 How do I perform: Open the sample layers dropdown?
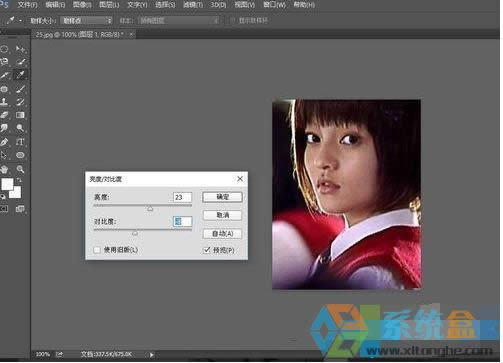click(179, 21)
